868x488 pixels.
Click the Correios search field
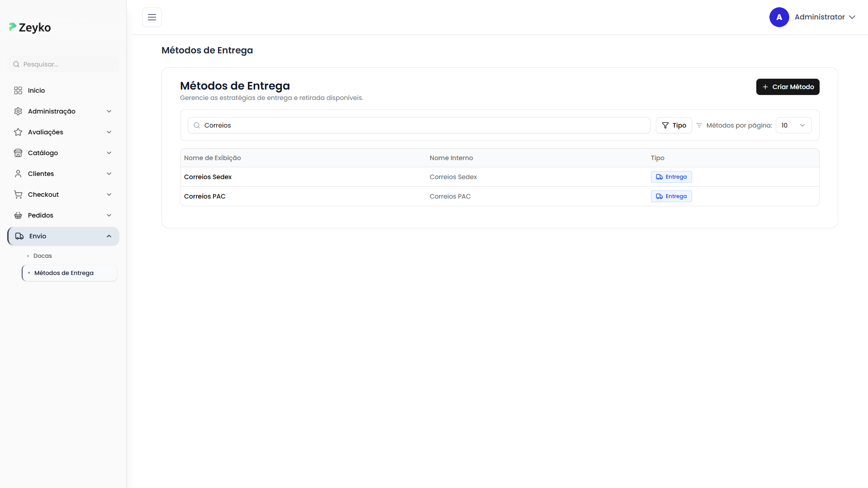coord(418,125)
